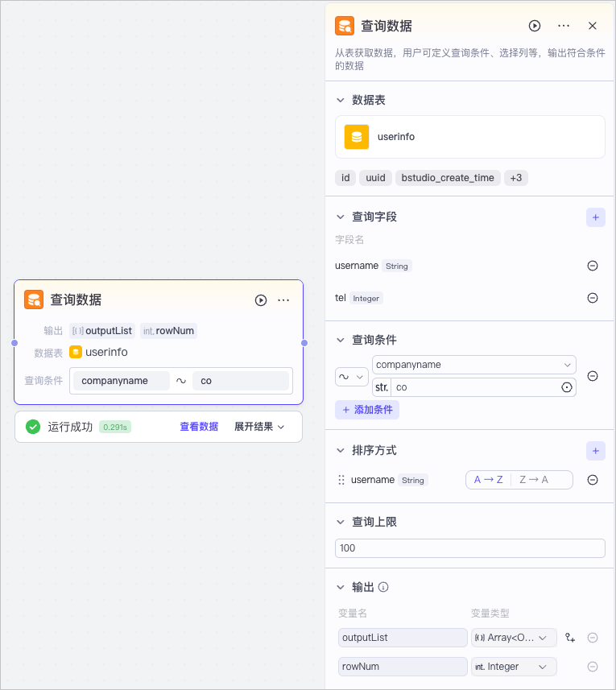Collapse the 数据表 section
This screenshot has height=690, width=616.
pos(340,101)
